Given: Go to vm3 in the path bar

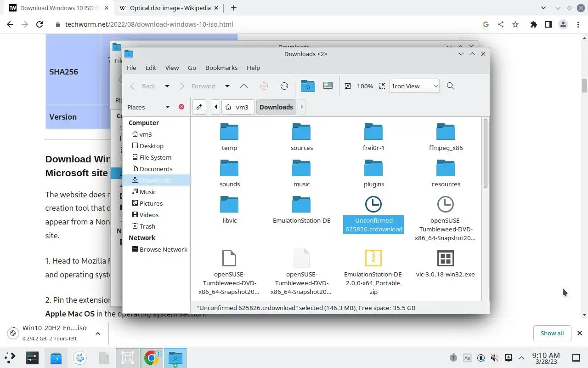Looking at the screenshot, I should pyautogui.click(x=238, y=107).
